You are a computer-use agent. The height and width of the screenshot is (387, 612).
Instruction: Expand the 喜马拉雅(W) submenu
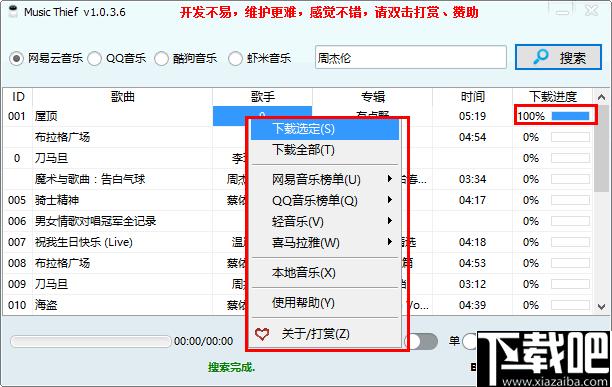(x=325, y=243)
